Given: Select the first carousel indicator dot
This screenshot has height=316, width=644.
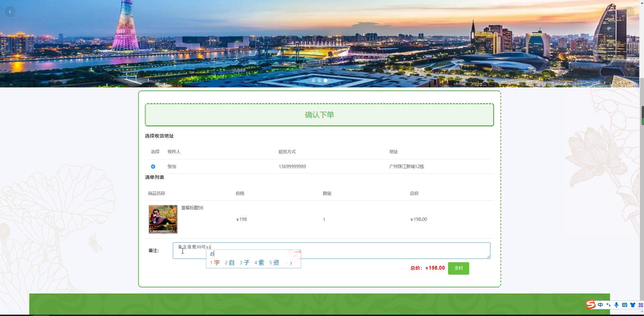Looking at the screenshot, I should coord(314,81).
